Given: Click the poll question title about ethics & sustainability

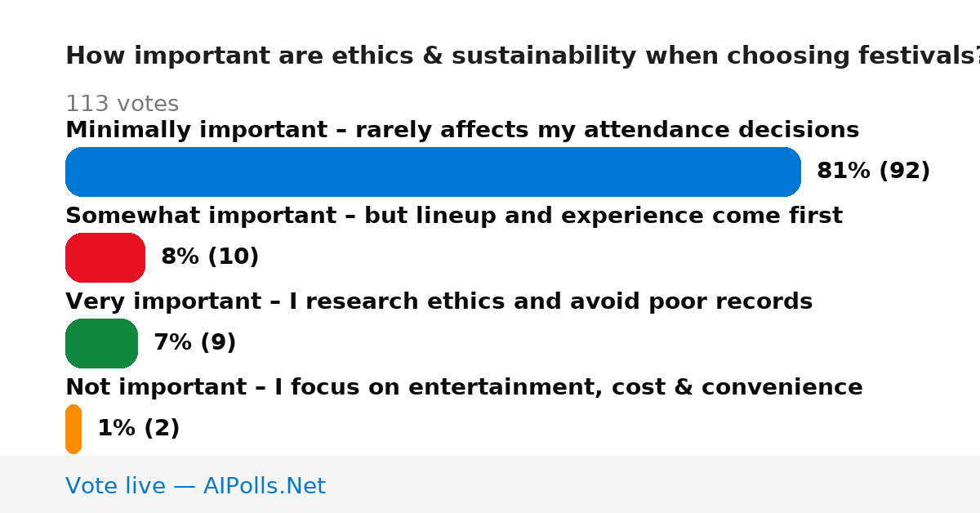Looking at the screenshot, I should click(523, 56).
